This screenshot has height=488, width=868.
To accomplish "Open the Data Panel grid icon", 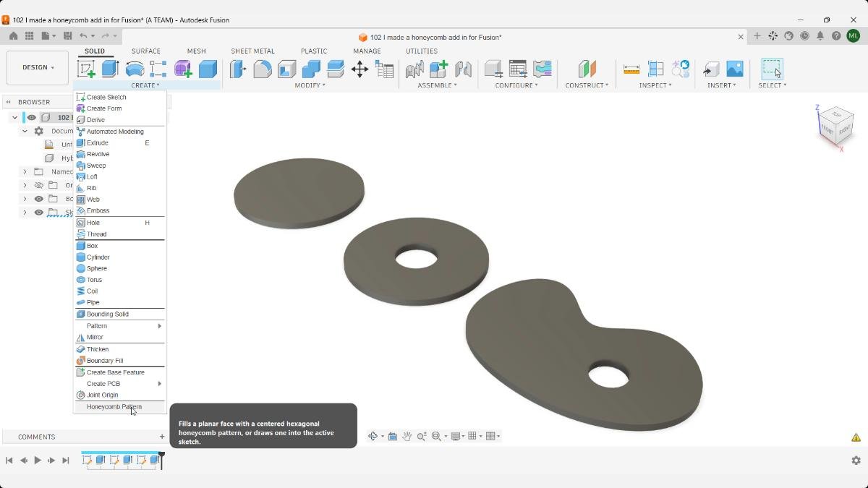I will click(x=30, y=35).
